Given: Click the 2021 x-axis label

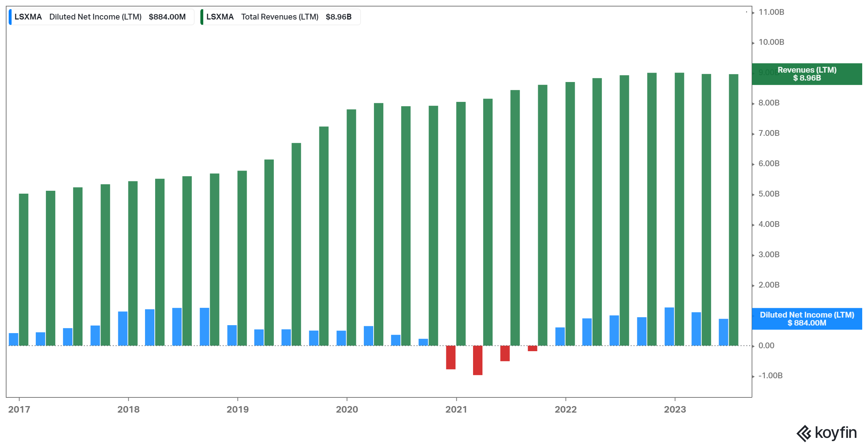Looking at the screenshot, I should (456, 409).
